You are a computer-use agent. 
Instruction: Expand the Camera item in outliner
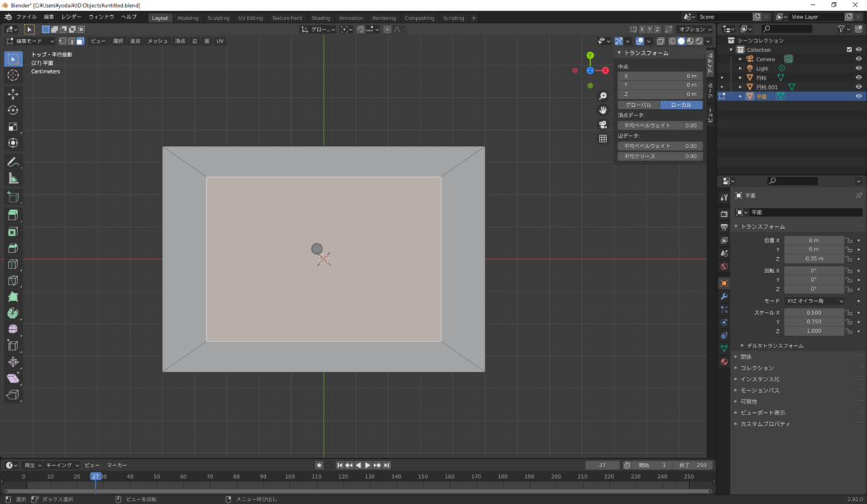click(740, 59)
